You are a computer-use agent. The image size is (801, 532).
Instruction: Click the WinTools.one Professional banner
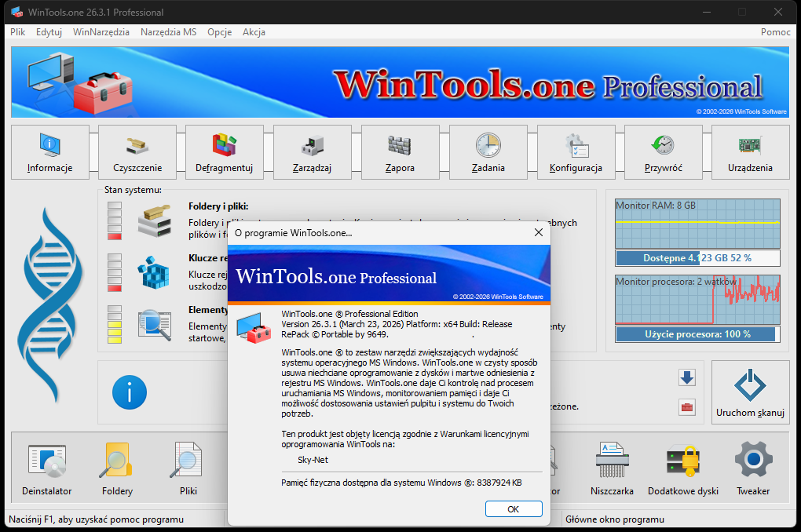[x=400, y=82]
